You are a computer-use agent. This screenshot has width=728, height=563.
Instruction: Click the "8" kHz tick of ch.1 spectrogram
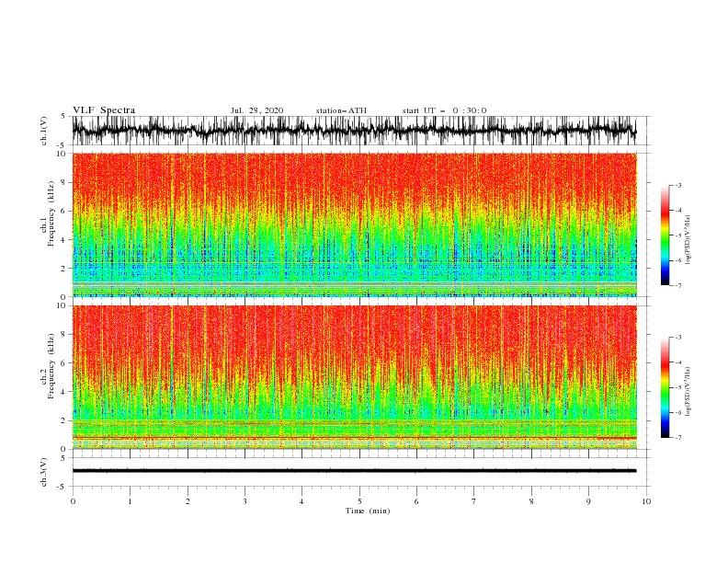[x=63, y=182]
